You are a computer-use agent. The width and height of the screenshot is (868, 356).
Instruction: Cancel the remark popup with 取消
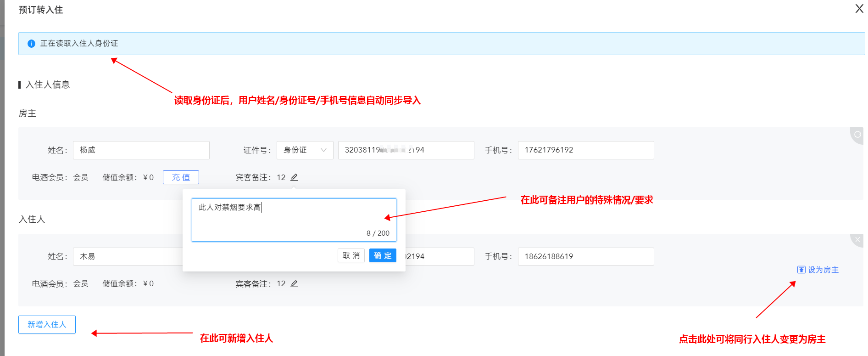[351, 255]
